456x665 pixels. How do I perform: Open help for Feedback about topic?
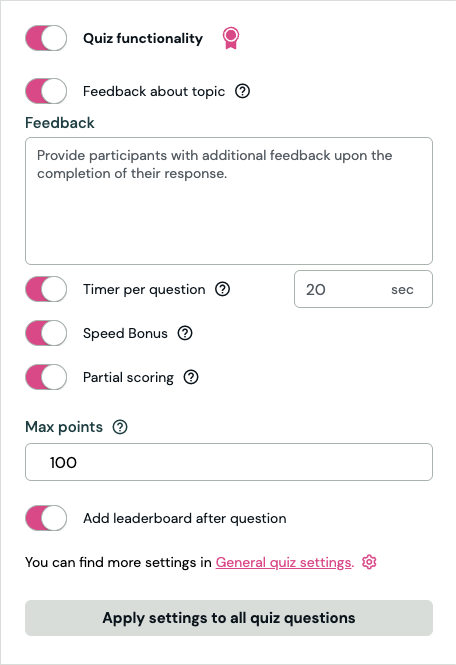[243, 91]
